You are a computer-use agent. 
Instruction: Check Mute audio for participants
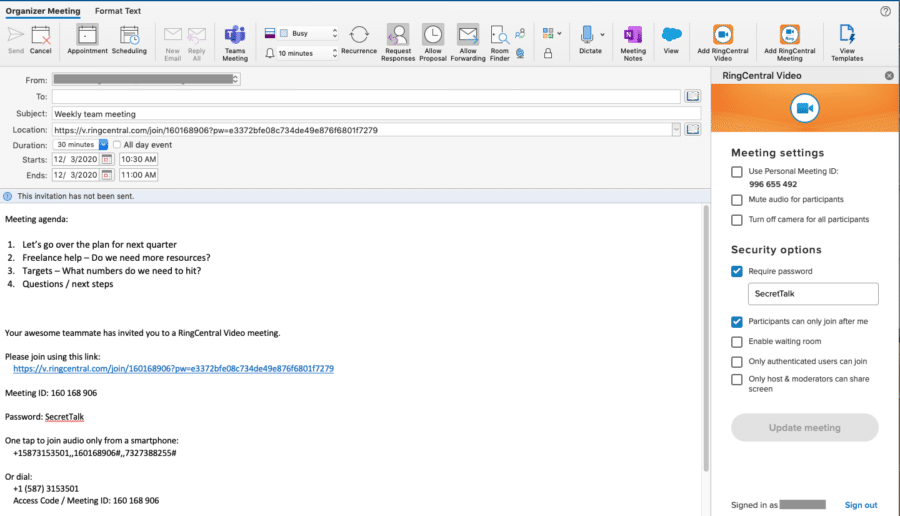click(x=737, y=199)
